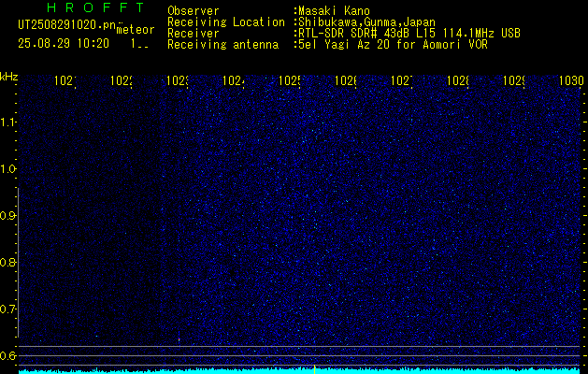Click the 0.9 kHz frequency tick
Screen dimensions: 588x374
(7, 216)
